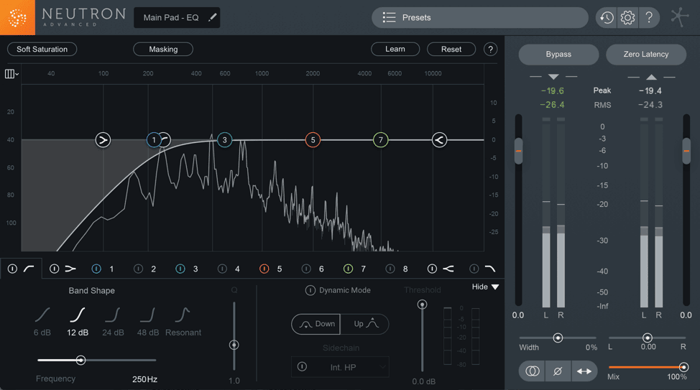700x390 pixels.
Task: Select the band 7 tab label
Action: [x=363, y=269]
